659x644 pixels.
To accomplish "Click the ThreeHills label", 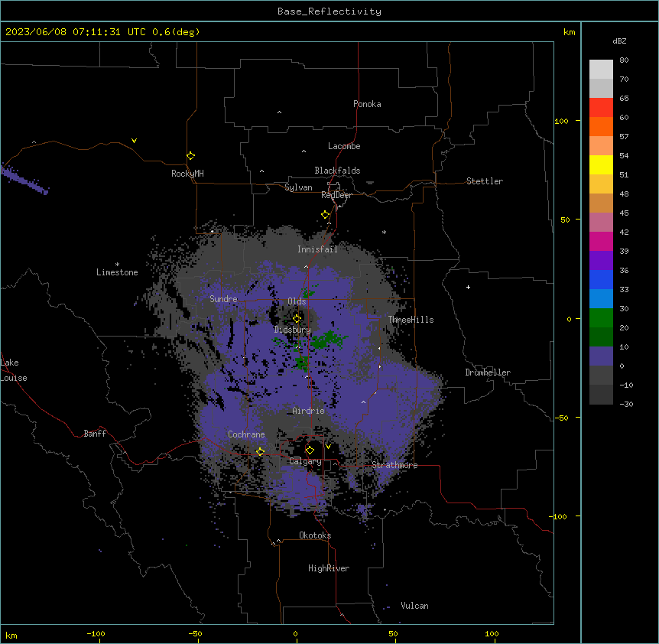I will coord(411,320).
